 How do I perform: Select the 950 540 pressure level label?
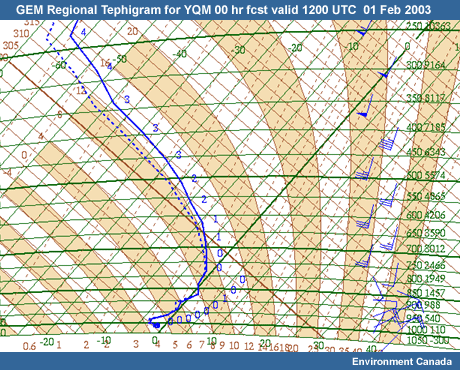423,318
